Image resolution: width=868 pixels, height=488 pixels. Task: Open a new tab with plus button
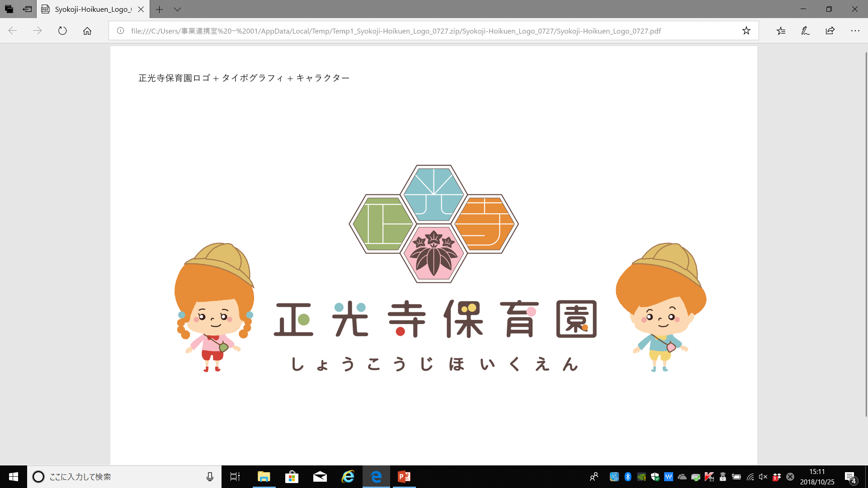coord(159,9)
